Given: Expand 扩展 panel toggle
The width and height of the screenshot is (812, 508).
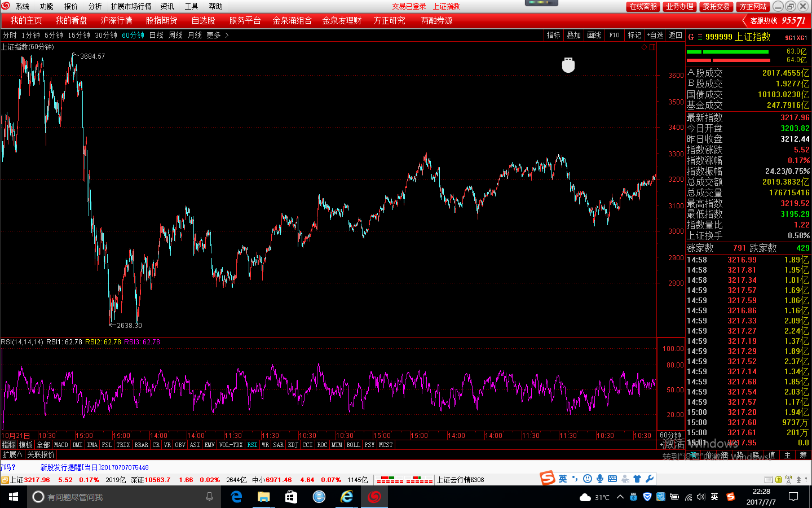Looking at the screenshot, I should click(12, 454).
